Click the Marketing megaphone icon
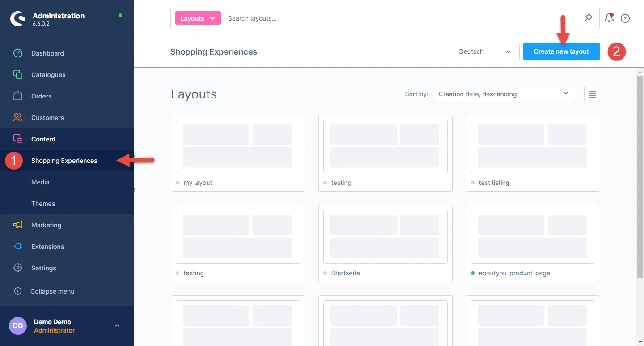The height and width of the screenshot is (346, 644). (x=18, y=225)
